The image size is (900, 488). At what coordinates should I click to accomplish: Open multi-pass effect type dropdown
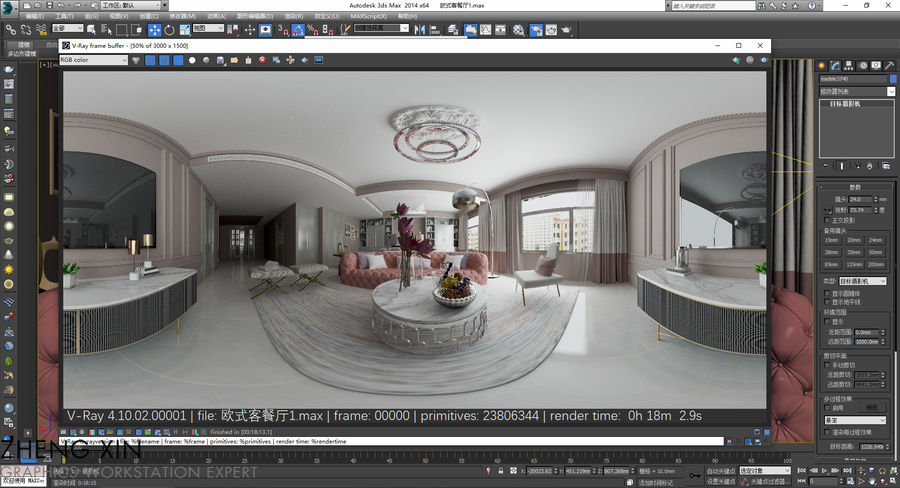[855, 420]
